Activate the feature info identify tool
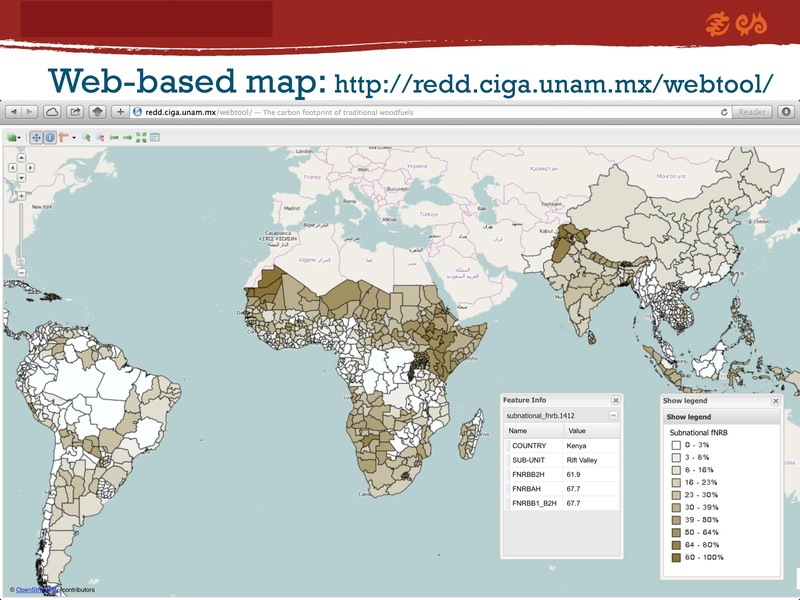 49,137
